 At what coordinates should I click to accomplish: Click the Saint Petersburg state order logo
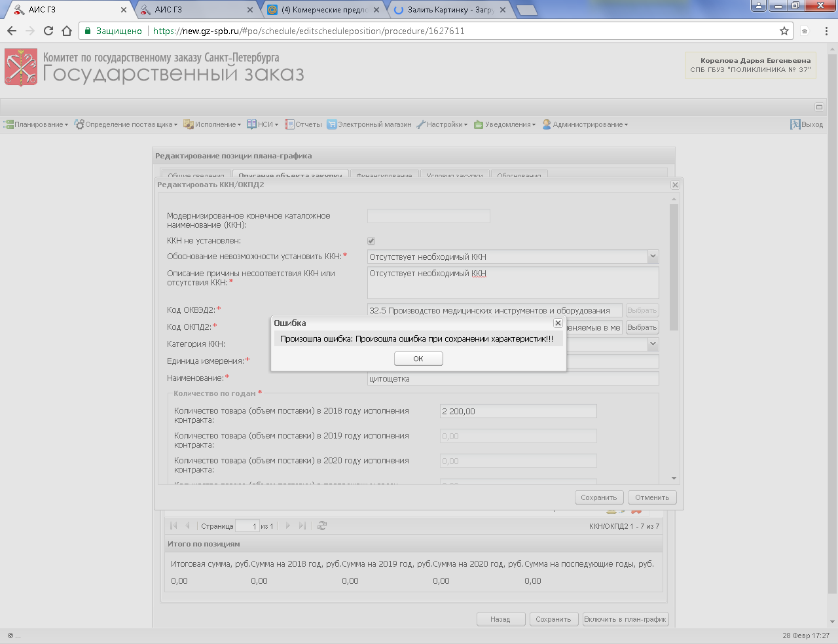[22, 67]
